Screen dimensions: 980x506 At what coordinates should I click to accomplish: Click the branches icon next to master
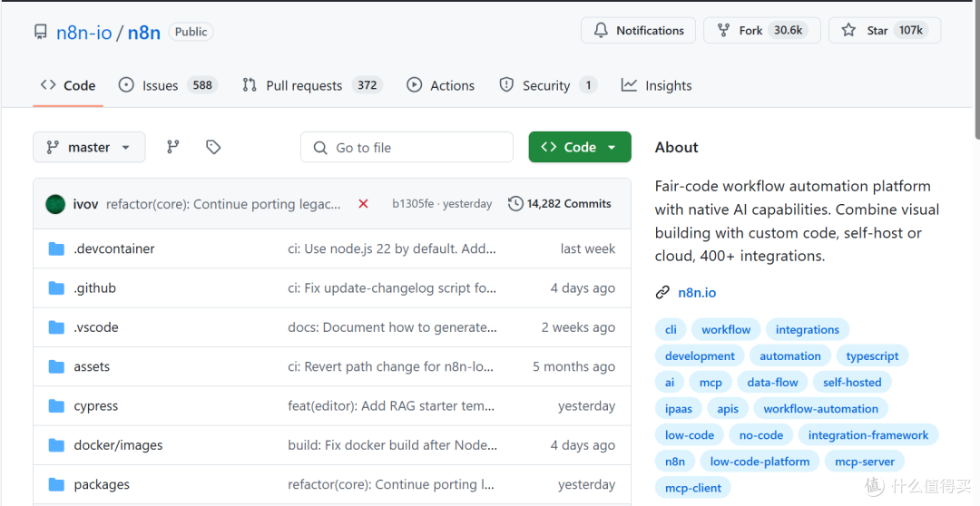(173, 147)
